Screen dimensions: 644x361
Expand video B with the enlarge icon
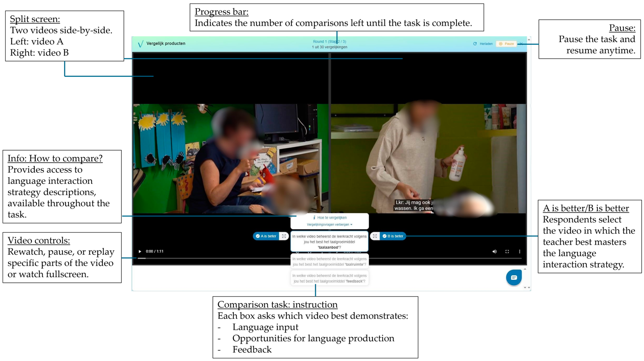tap(375, 236)
